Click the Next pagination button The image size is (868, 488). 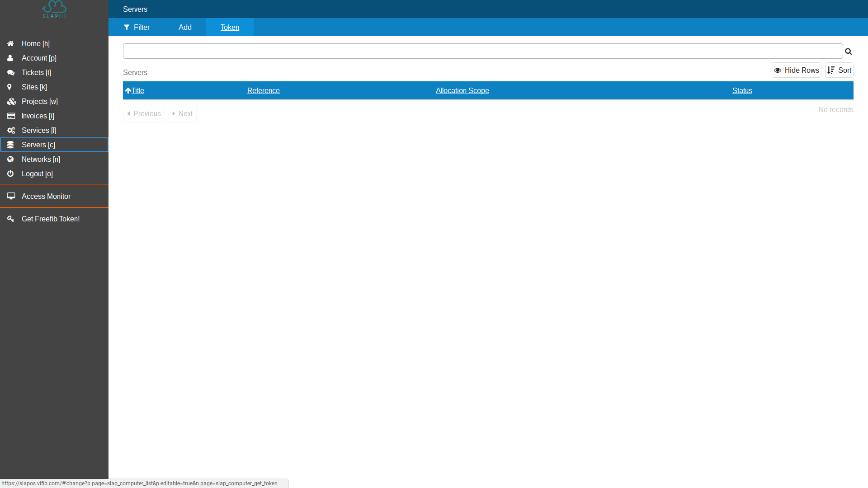[x=182, y=113]
